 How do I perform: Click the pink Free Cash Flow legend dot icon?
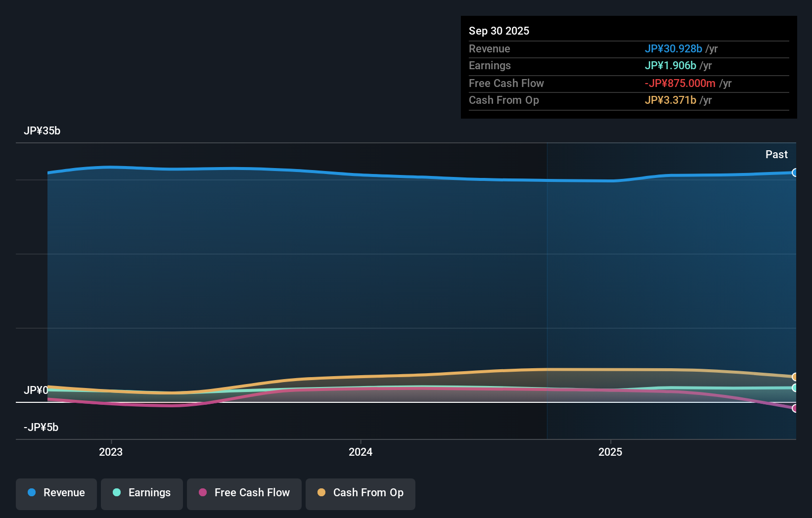coord(202,493)
